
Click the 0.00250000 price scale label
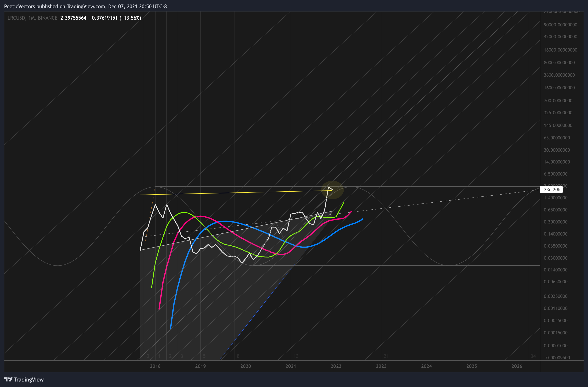[555, 296]
